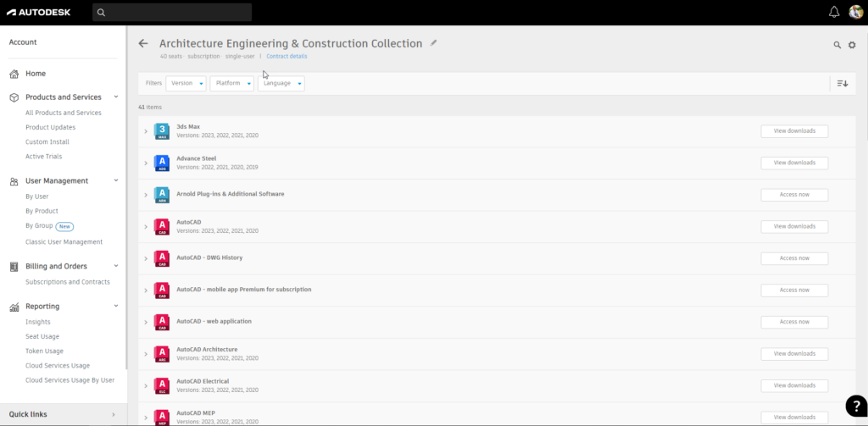Change the list sort order icon
Screen dimensions: 868x426
(x=843, y=84)
